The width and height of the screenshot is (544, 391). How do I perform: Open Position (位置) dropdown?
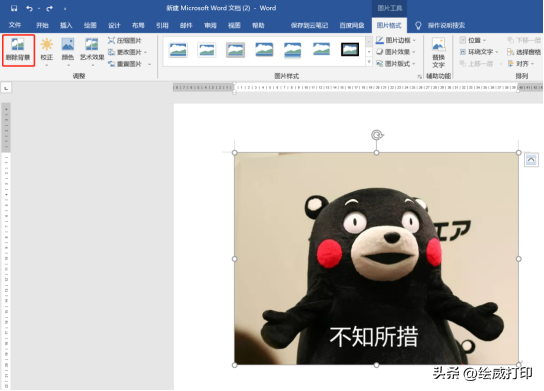[x=473, y=40]
